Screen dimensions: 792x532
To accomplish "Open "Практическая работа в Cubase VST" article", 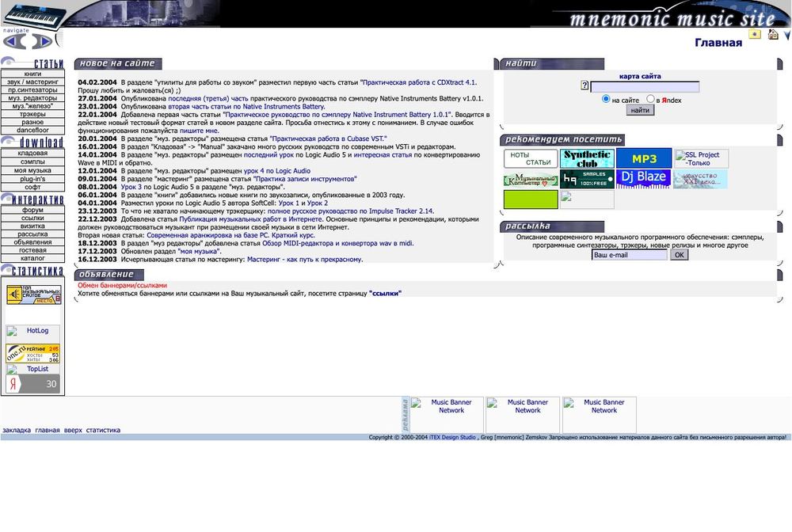I will [x=329, y=139].
